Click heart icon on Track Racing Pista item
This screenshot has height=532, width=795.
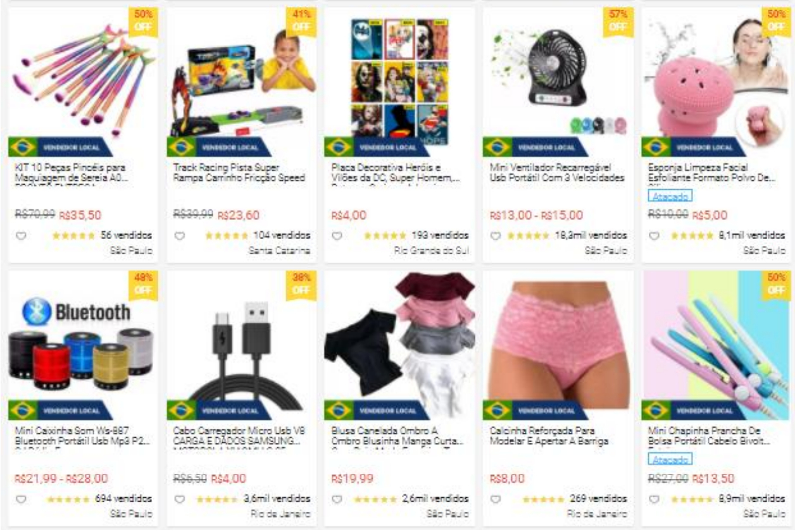(x=179, y=236)
